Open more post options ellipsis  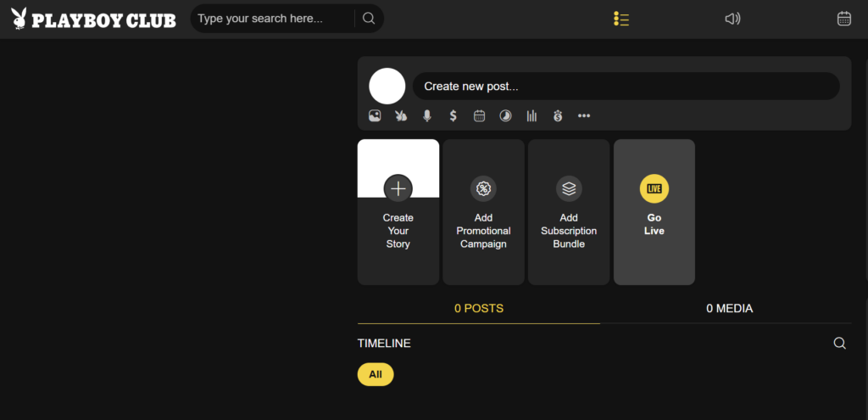click(584, 115)
